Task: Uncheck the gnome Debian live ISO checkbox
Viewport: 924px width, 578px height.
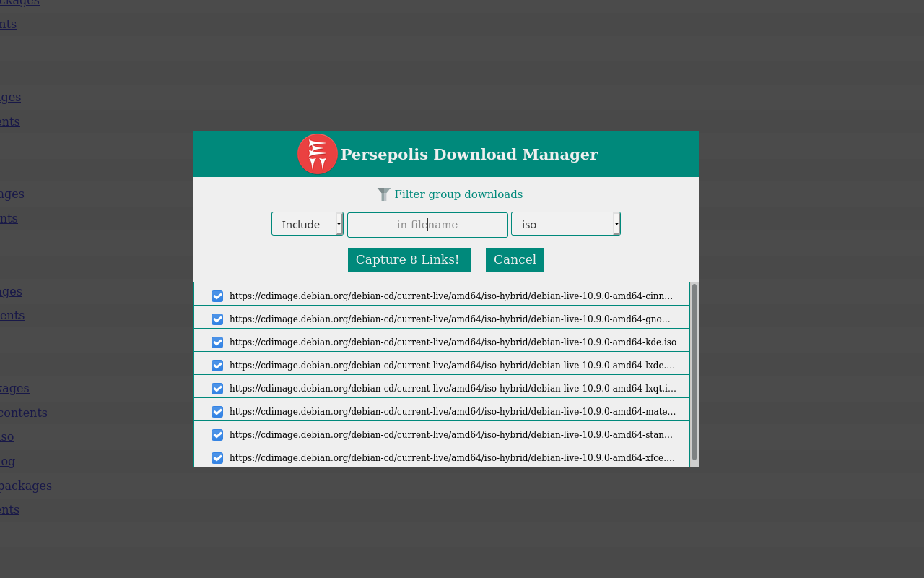Action: click(217, 319)
